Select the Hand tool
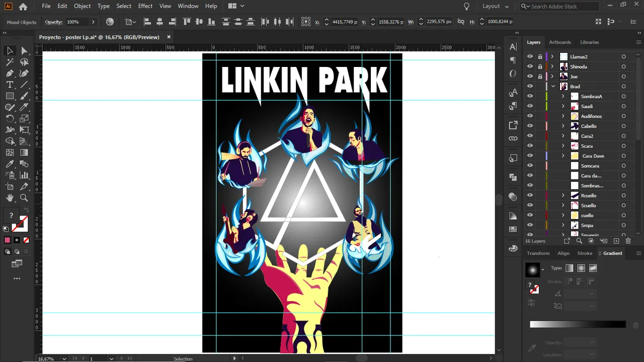644x362 pixels. pos(10,198)
